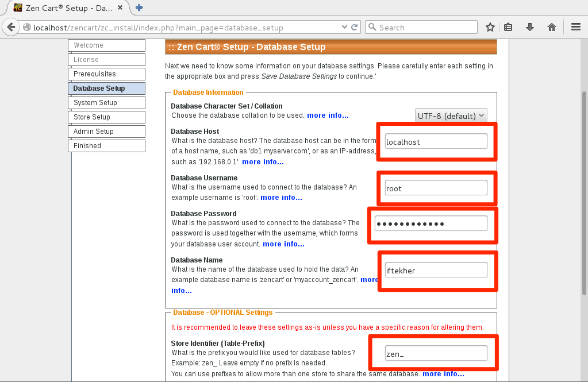Open a new tab with the plus icon
This screenshot has width=588, height=382.
point(139,7)
